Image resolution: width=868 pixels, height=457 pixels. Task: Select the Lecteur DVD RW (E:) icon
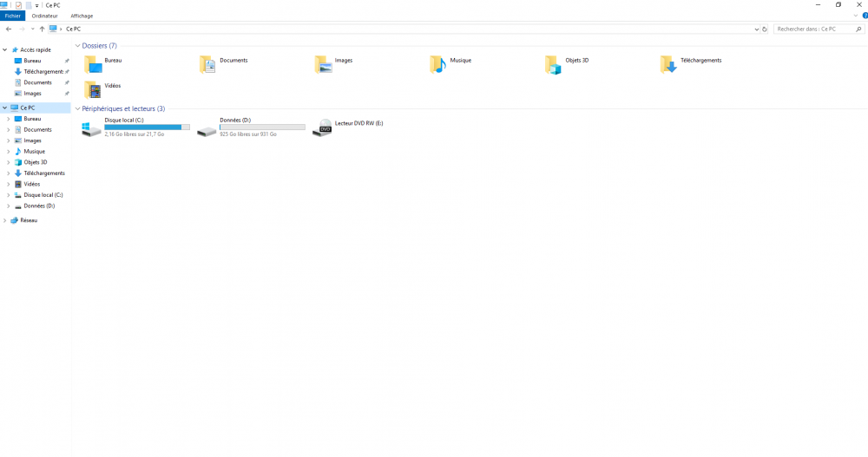[322, 127]
